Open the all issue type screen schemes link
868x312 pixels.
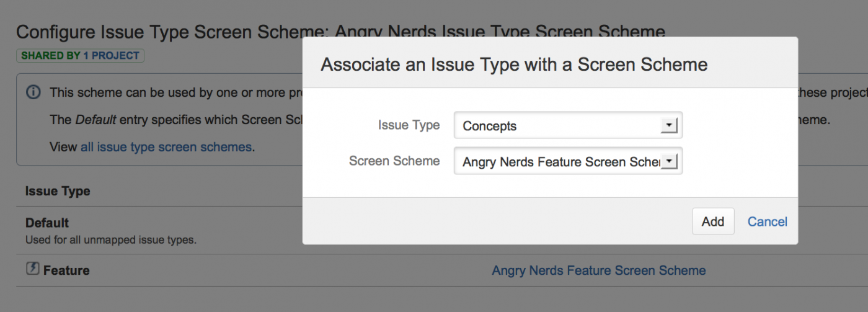166,147
